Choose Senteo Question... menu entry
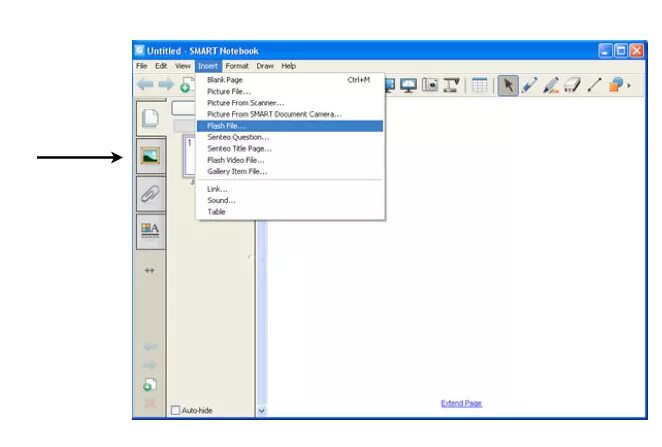Viewport: 662px width, 447px height. pyautogui.click(x=290, y=137)
